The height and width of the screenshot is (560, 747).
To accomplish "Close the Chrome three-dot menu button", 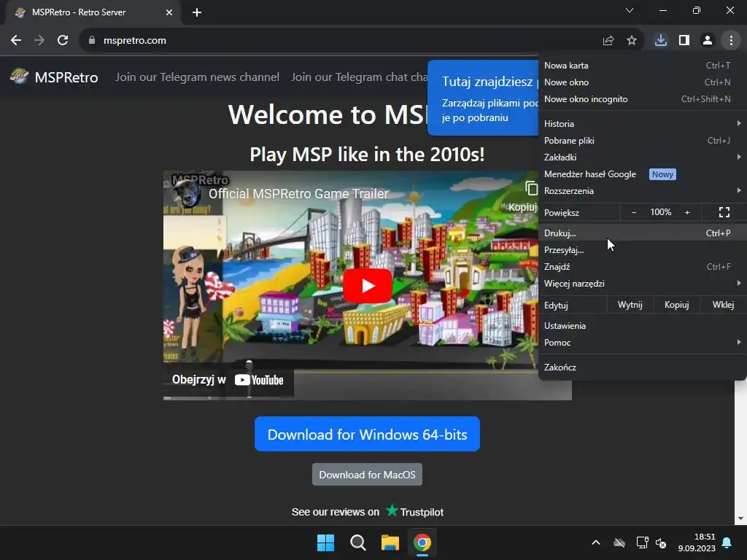I will coord(731,41).
